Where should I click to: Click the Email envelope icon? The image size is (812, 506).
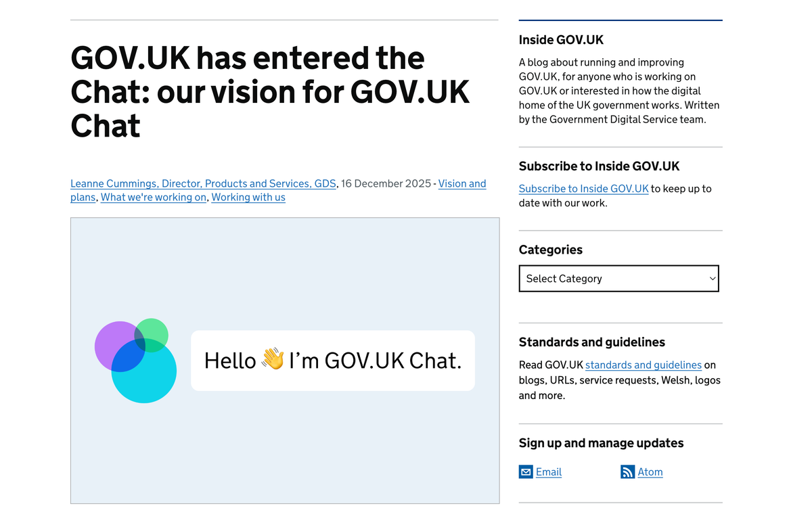(x=524, y=471)
